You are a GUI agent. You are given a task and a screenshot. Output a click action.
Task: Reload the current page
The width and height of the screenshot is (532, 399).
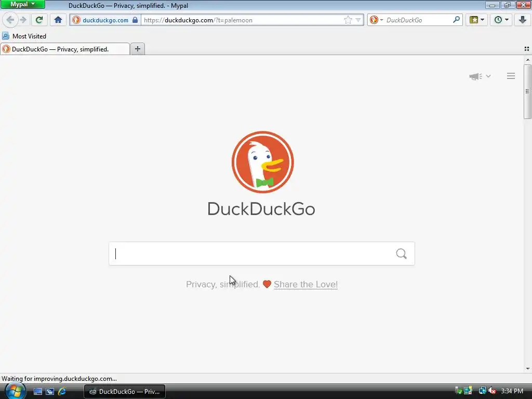point(39,20)
